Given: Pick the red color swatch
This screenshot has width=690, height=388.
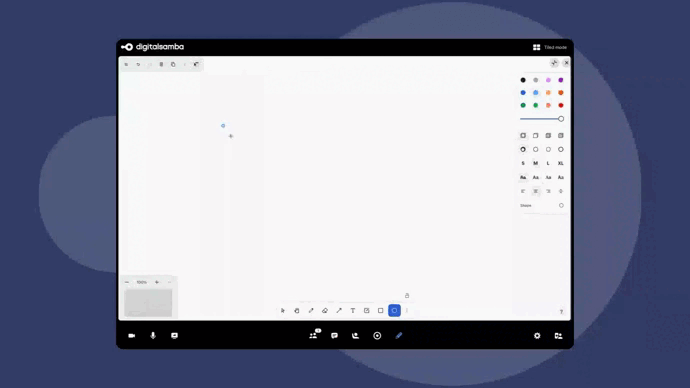Looking at the screenshot, I should coord(561,106).
